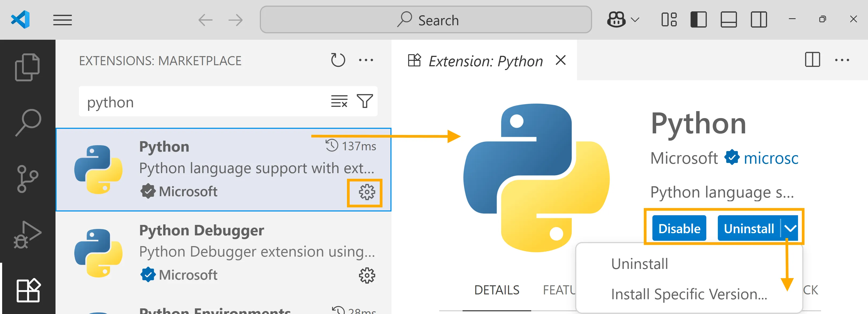
Task: Toggle the bottom panel layout button
Action: click(729, 20)
